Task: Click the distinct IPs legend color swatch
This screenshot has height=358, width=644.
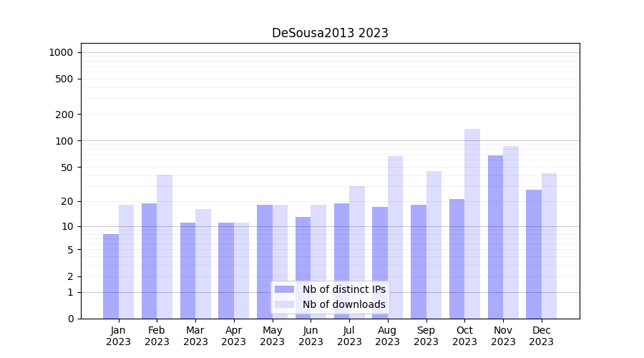Action: point(284,289)
